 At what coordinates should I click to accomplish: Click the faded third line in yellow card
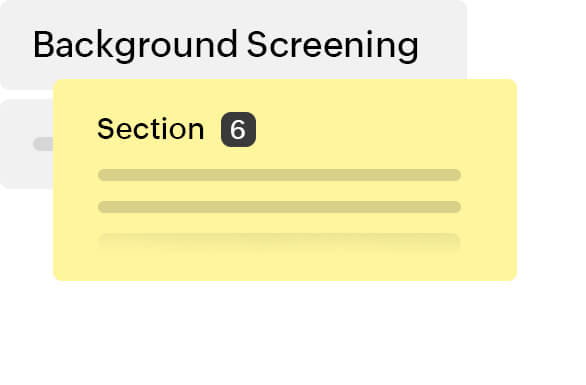(279, 239)
